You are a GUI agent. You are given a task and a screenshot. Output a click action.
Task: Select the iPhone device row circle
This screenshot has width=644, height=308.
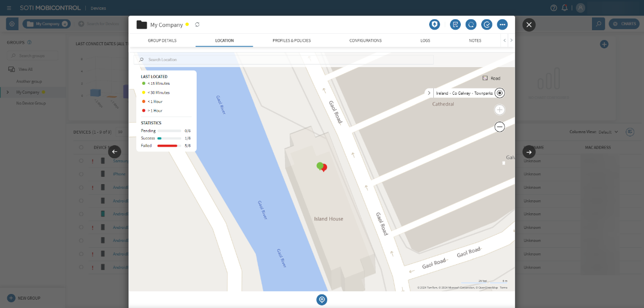pyautogui.click(x=81, y=174)
